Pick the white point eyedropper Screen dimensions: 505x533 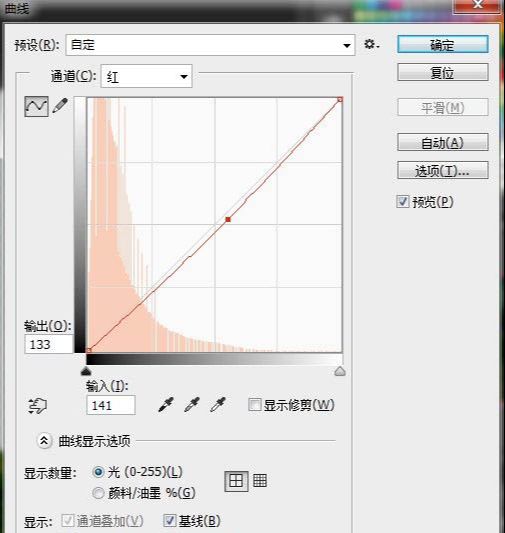(x=217, y=405)
